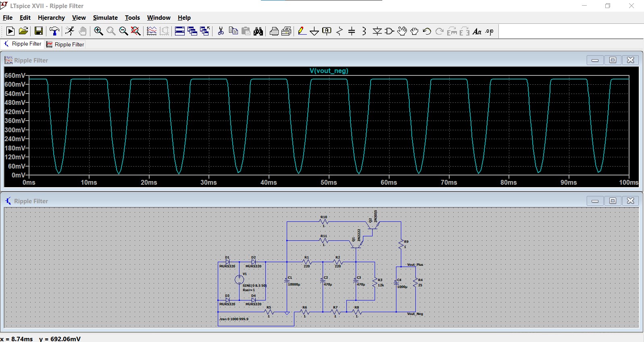Click the Redo arrow icon
The height and width of the screenshot is (342, 644).
(x=440, y=31)
